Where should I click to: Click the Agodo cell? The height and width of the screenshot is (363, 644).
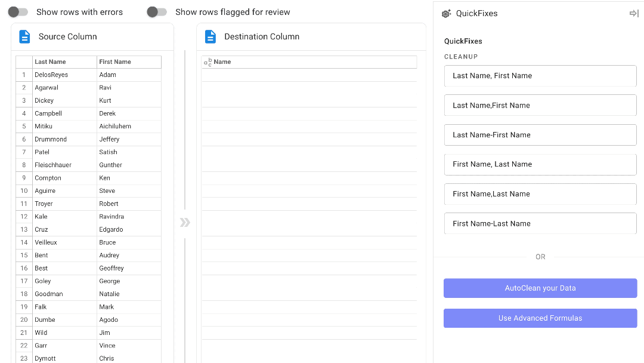pyautogui.click(x=129, y=320)
